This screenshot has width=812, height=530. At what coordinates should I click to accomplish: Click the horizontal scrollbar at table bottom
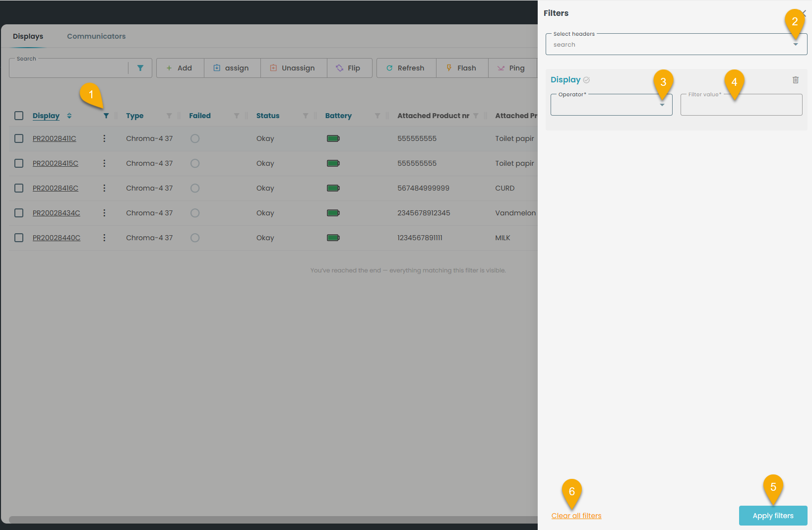click(x=273, y=520)
